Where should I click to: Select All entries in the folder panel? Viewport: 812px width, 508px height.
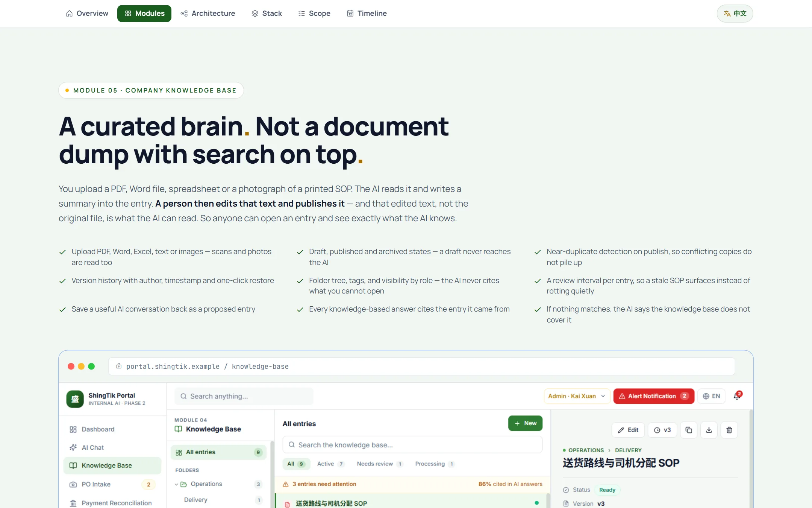218,452
